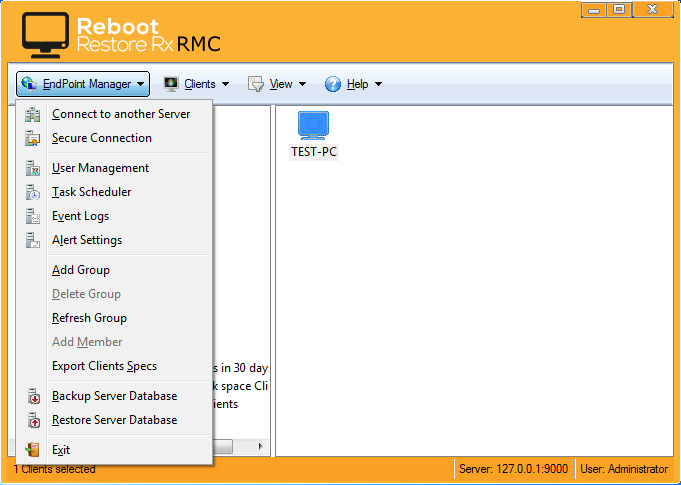
Task: Click the Connect to another Server icon
Action: click(x=33, y=115)
